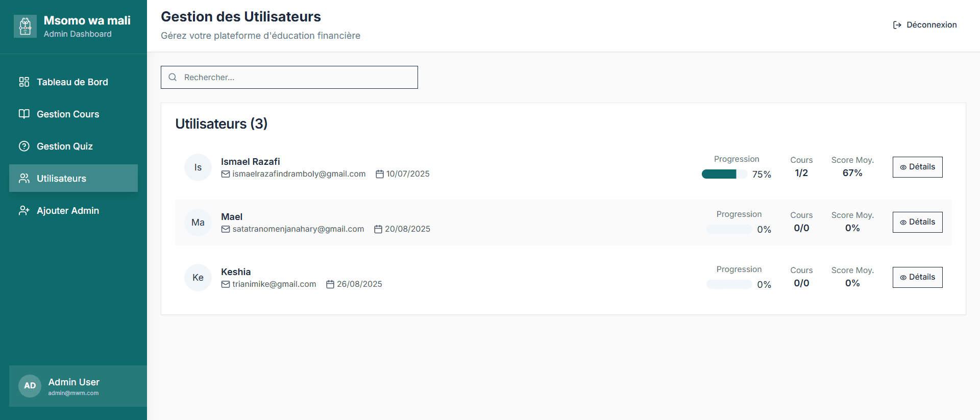Click the Ismael Razafi avatar initials
The width and height of the screenshot is (980, 420).
(x=198, y=167)
